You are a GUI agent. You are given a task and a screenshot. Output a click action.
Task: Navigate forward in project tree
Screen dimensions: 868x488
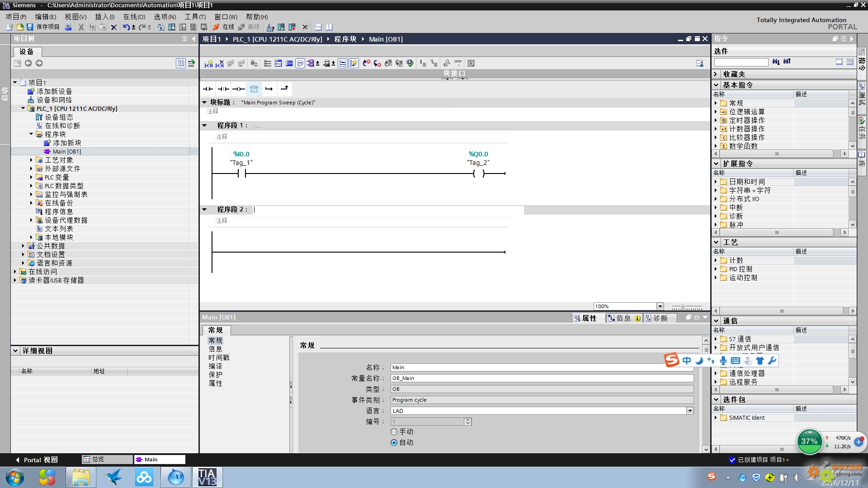click(x=39, y=63)
